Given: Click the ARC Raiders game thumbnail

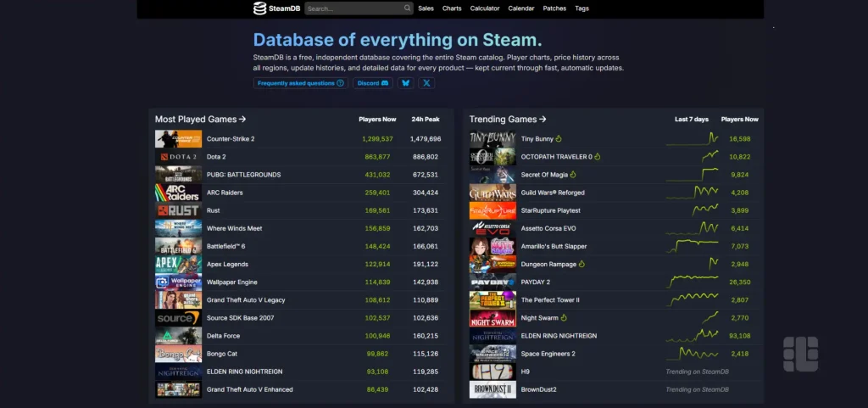Looking at the screenshot, I should point(178,193).
